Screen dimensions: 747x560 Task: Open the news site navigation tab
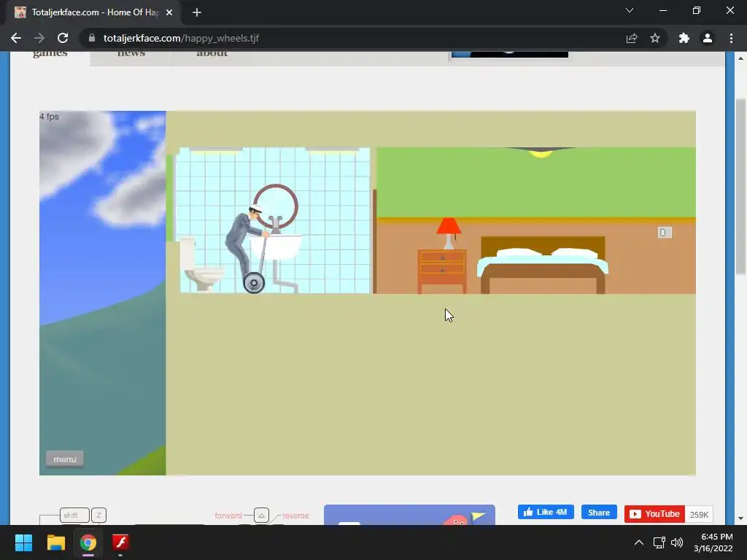(131, 53)
